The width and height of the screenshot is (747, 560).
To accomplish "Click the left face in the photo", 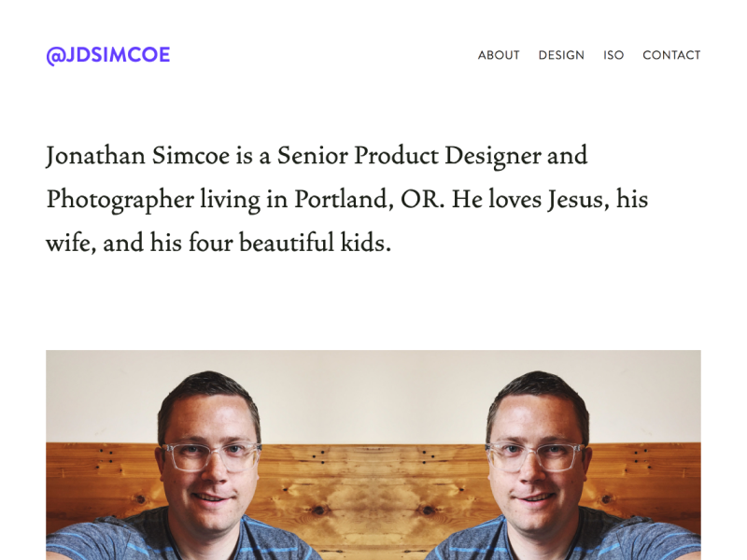I will [x=207, y=467].
